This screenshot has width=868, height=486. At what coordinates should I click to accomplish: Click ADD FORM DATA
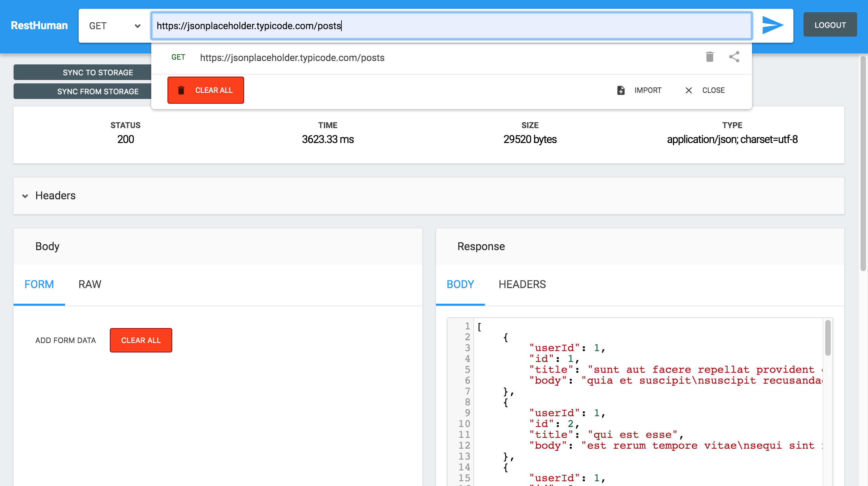[x=65, y=340]
